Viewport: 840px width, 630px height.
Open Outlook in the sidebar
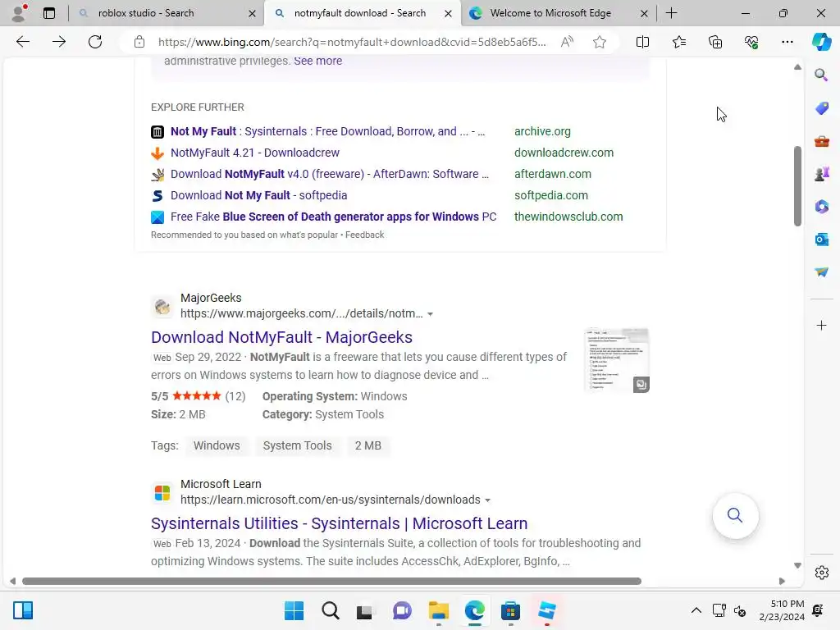coord(821,240)
